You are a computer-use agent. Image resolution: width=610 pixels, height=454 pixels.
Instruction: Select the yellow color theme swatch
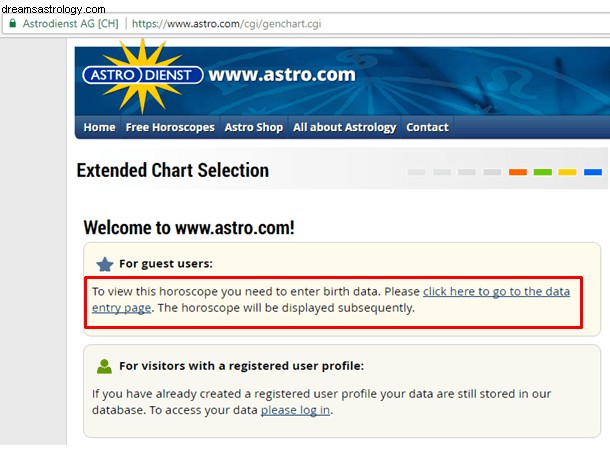(x=567, y=172)
